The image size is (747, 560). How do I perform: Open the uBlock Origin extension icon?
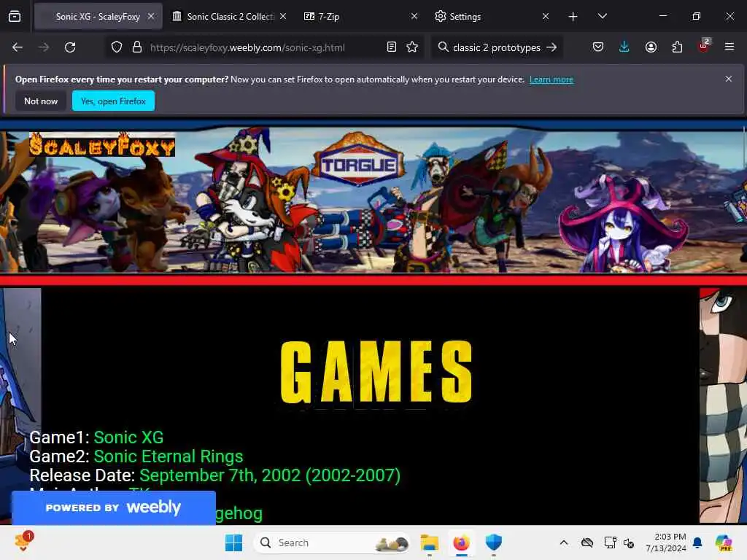pyautogui.click(x=704, y=46)
